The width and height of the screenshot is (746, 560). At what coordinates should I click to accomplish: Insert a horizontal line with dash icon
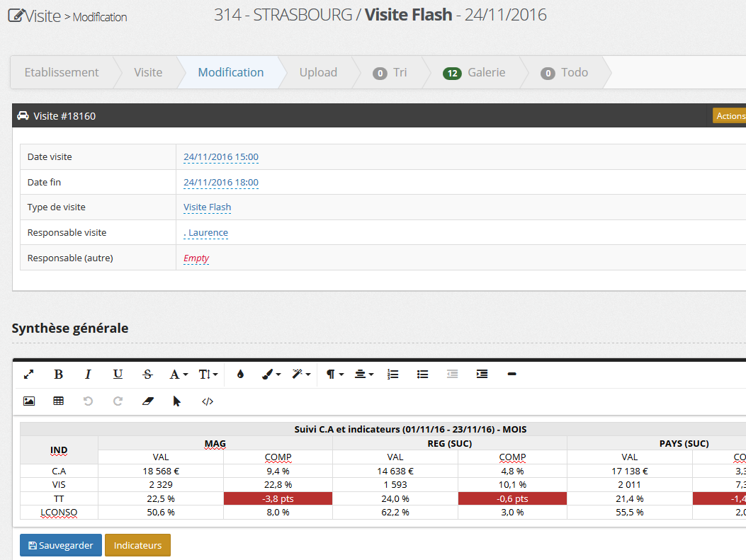tap(512, 375)
